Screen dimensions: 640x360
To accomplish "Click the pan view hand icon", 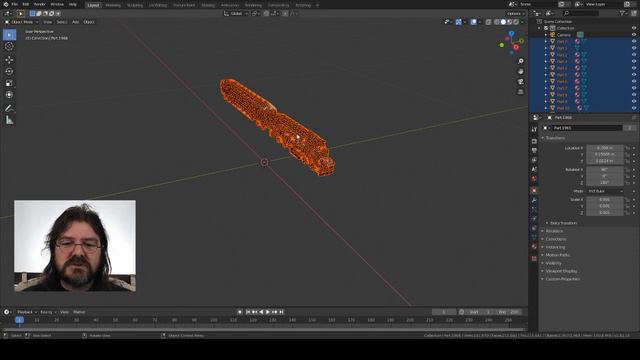I will pos(521,71).
